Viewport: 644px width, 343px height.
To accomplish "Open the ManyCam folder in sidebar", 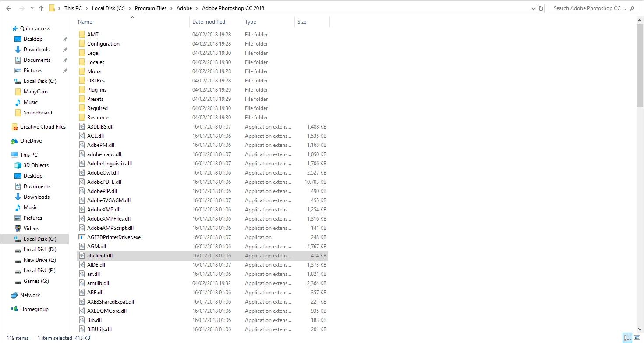I will (x=35, y=92).
